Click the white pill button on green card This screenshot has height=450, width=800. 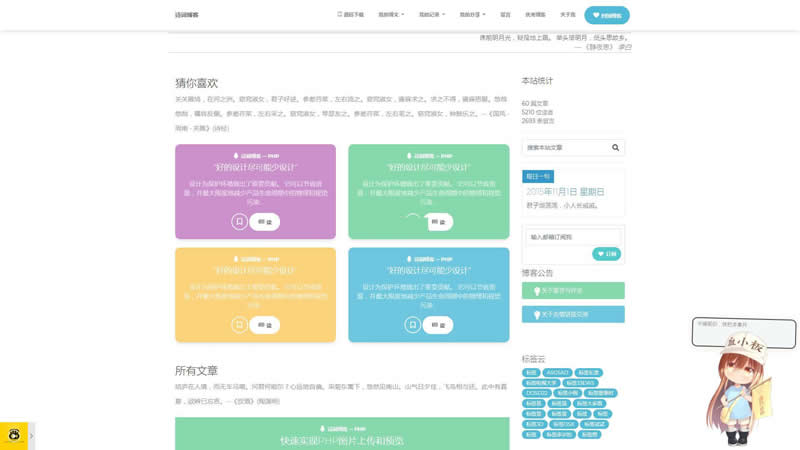pyautogui.click(x=438, y=221)
